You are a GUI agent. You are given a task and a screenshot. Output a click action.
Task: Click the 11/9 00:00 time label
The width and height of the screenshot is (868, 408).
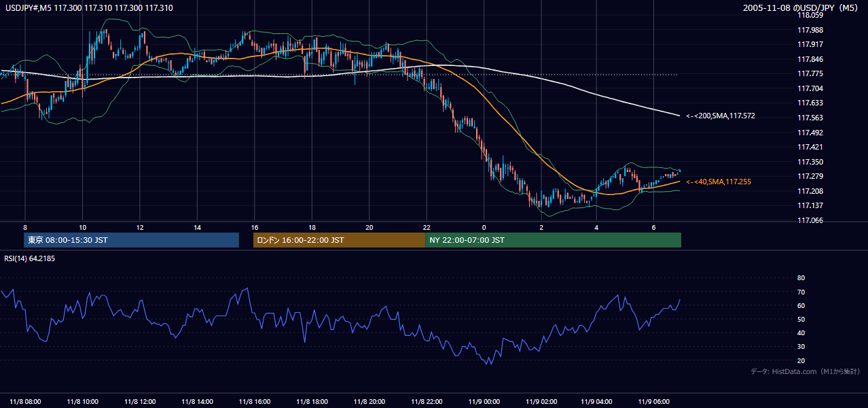[x=483, y=401]
